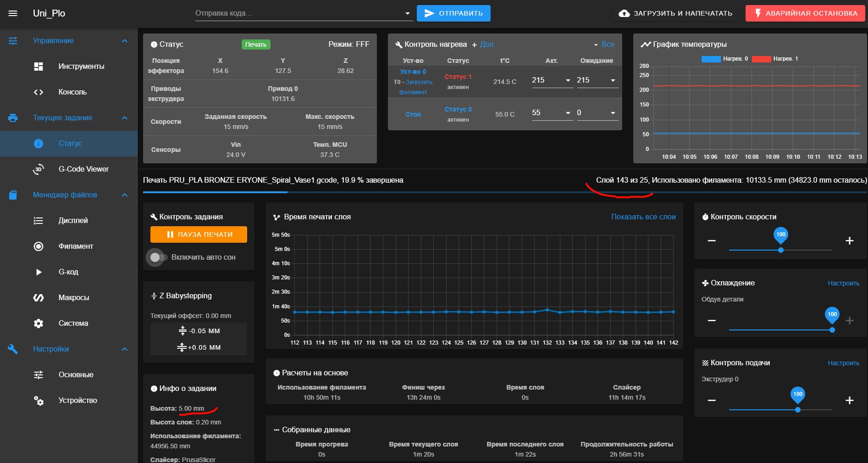Click the Контроль нагрева wrench icon
868x463 pixels.
pos(399,45)
